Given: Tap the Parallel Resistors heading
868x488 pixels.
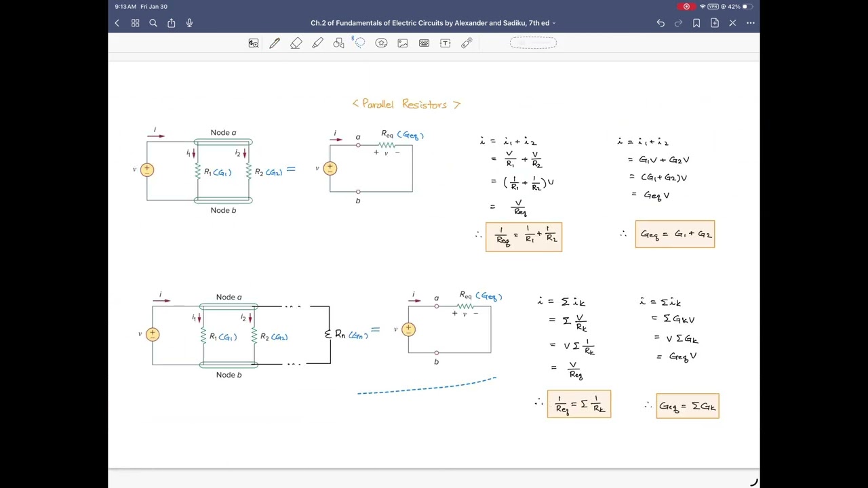Looking at the screenshot, I should click(x=406, y=104).
